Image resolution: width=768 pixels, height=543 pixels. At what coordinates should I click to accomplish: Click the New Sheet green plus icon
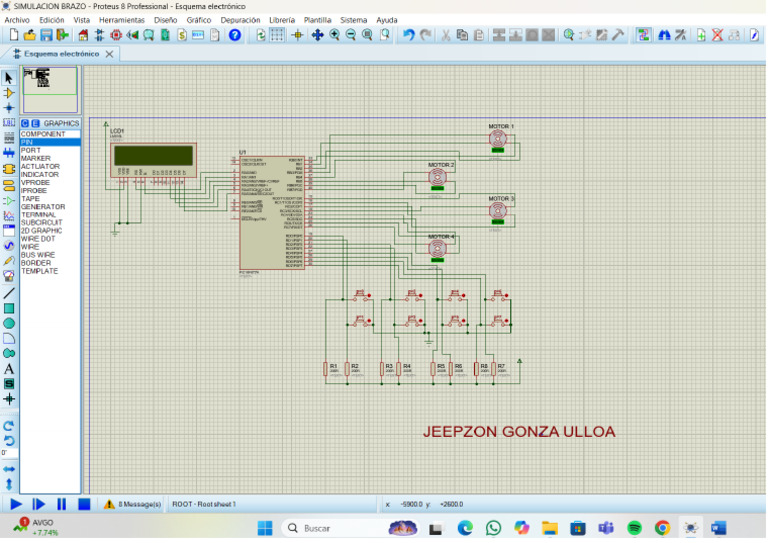(701, 35)
